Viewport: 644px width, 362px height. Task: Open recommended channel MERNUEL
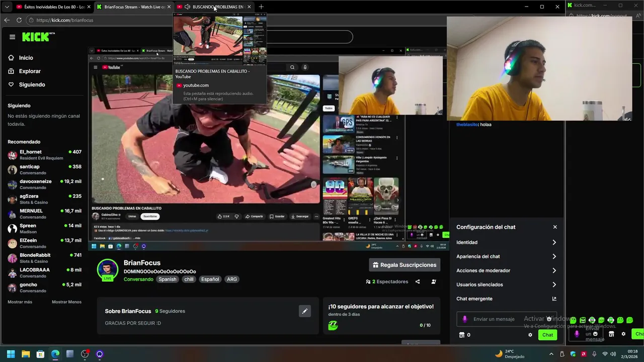44,214
